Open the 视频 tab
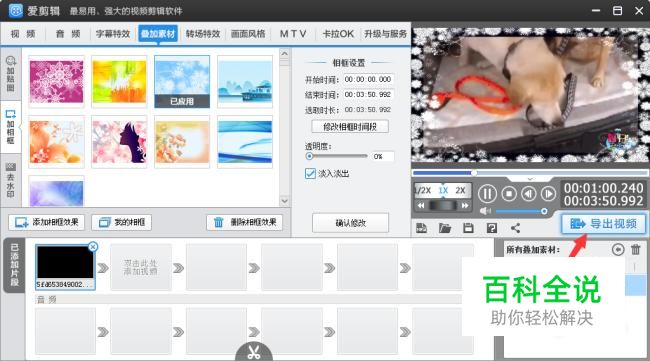The image size is (650, 361). [23, 34]
